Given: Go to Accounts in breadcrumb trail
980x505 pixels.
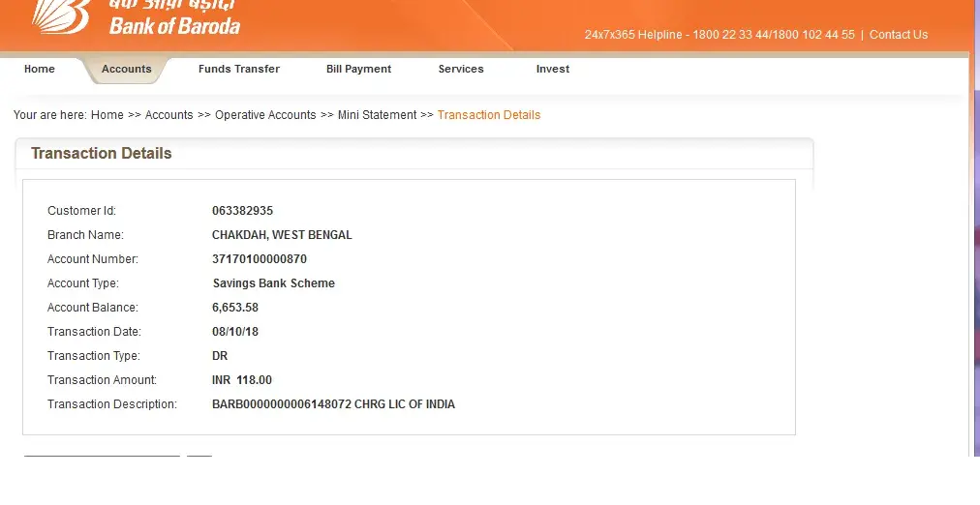Looking at the screenshot, I should pyautogui.click(x=168, y=115).
